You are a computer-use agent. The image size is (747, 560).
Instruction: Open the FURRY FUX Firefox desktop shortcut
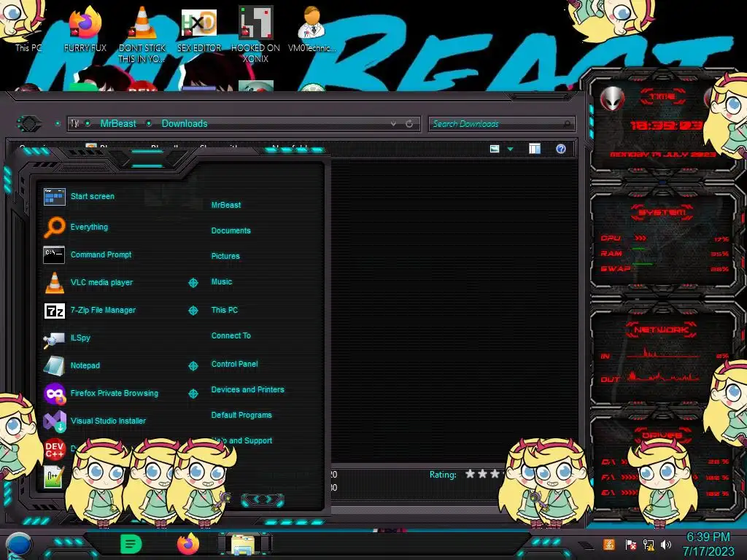pyautogui.click(x=85, y=28)
